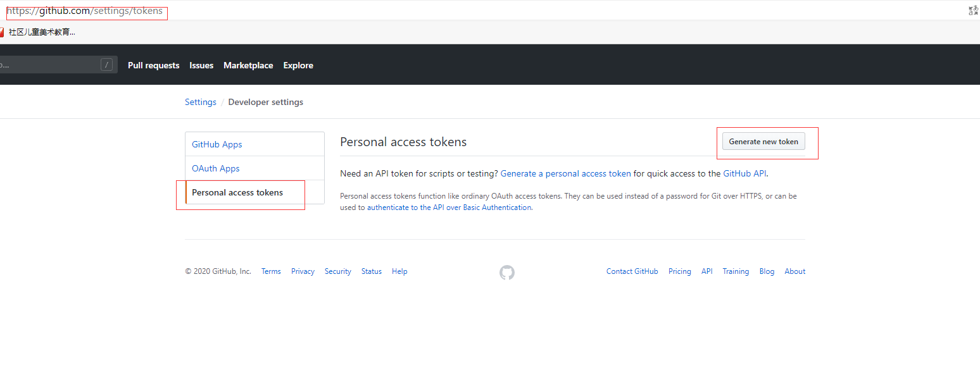Open About footer link
This screenshot has height=365, width=980.
click(x=795, y=271)
